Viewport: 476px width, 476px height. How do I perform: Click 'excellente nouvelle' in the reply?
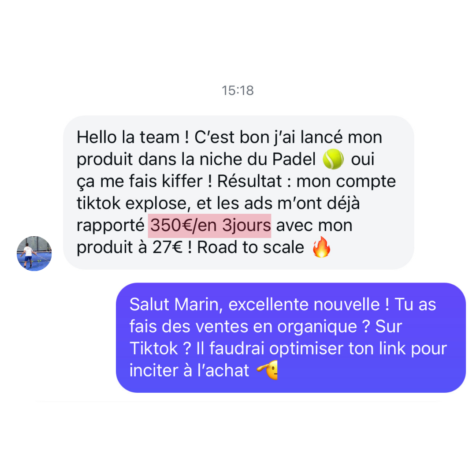click(304, 305)
